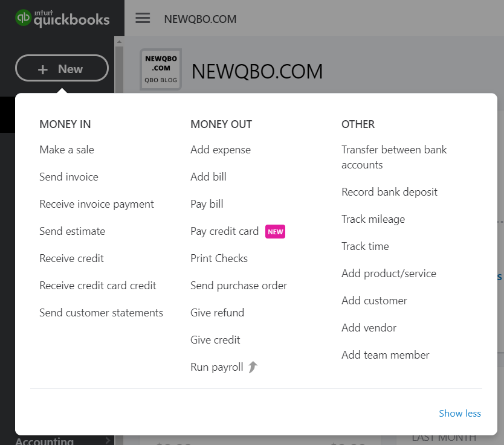Select Transfer between bank accounts
Screen dimensions: 504x445
(394, 158)
